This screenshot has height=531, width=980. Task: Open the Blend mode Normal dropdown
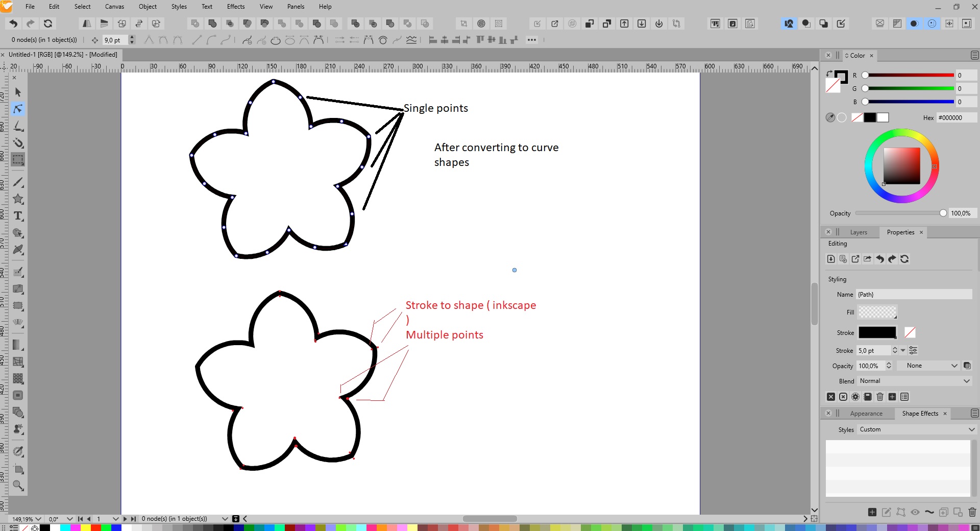tap(914, 381)
